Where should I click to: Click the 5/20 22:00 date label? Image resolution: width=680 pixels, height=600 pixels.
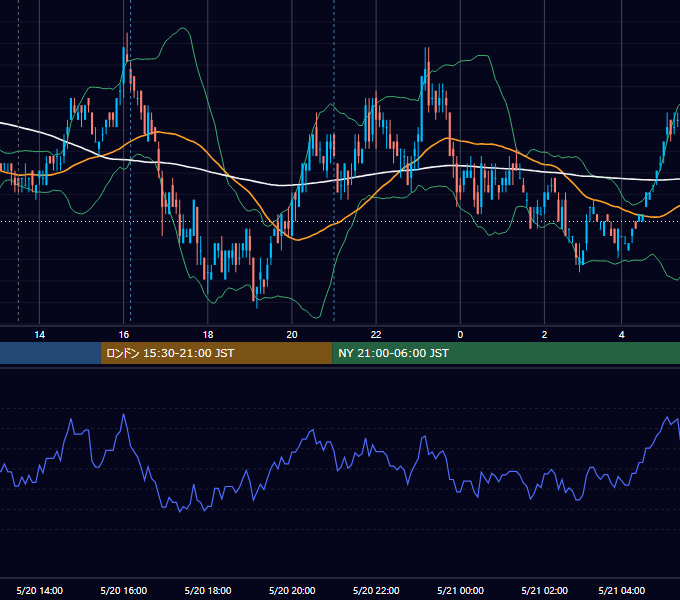pyautogui.click(x=376, y=590)
